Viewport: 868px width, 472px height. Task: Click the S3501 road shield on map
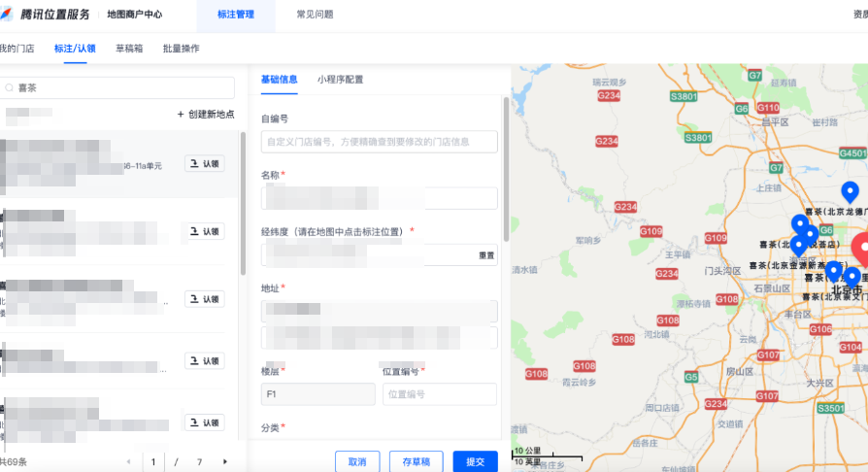tap(831, 408)
